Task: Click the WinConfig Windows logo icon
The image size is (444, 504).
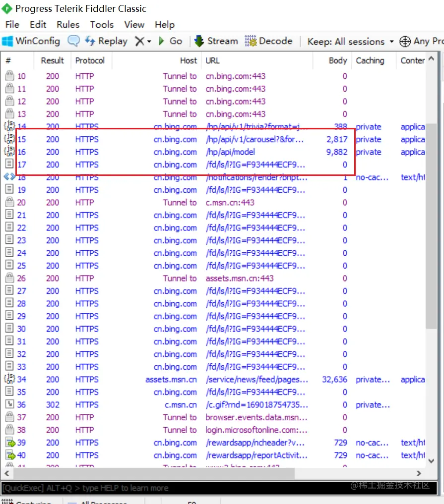Action: tap(7, 41)
